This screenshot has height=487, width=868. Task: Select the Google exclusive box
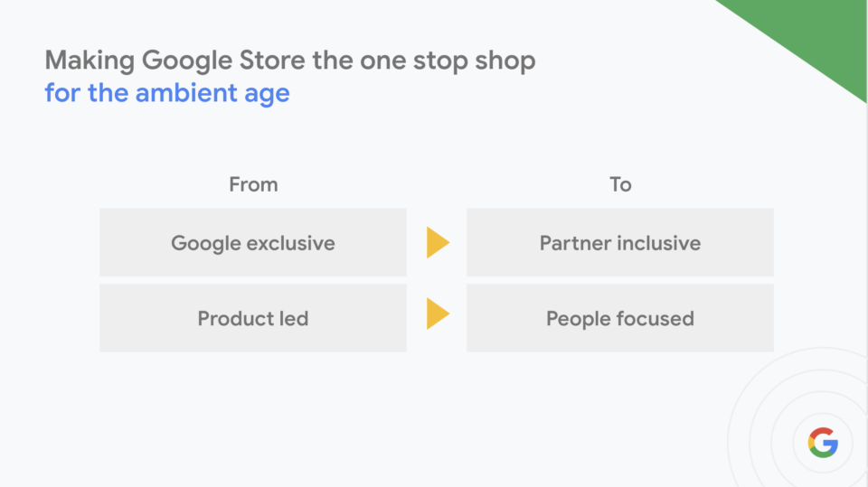[253, 242]
